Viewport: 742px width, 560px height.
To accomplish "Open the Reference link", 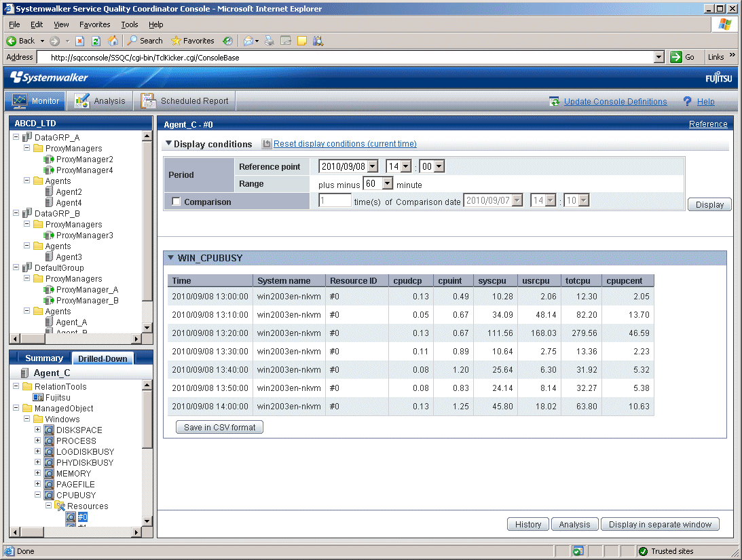I will pos(708,124).
